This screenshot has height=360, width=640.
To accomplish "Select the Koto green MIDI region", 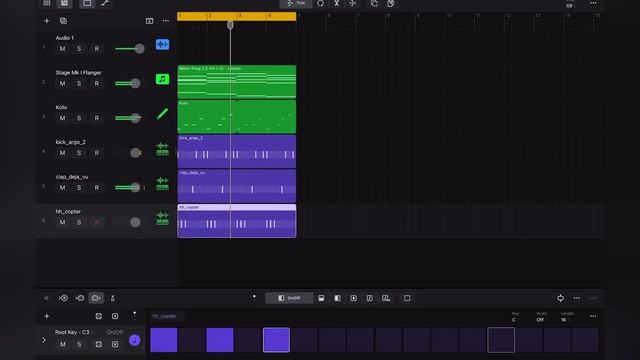I will [x=237, y=117].
